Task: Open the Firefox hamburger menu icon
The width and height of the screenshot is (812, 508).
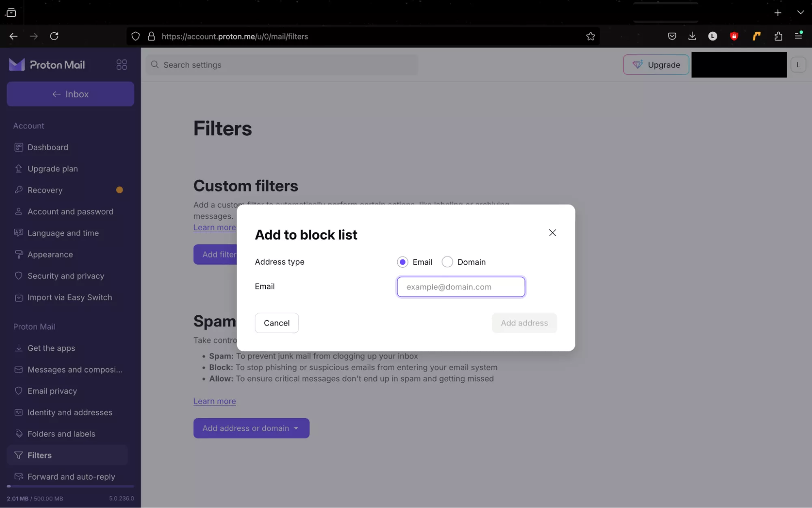Action: tap(798, 36)
